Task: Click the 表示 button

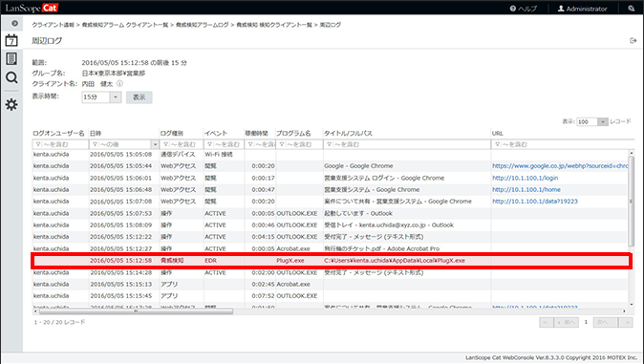Action: click(x=140, y=97)
